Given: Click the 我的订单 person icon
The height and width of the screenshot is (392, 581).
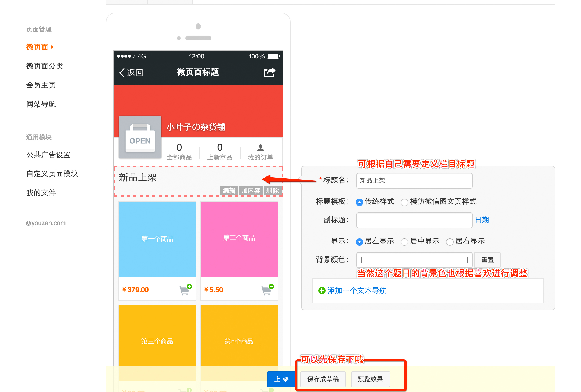Looking at the screenshot, I should pos(260,147).
